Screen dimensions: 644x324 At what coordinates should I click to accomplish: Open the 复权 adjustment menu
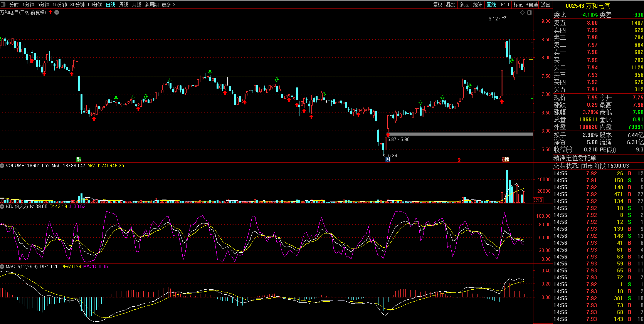[x=438, y=5]
